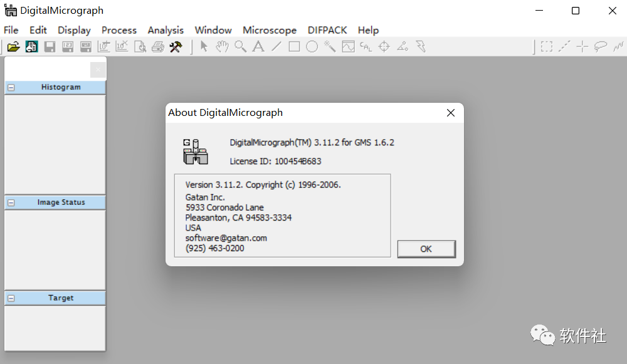627x364 pixels.
Task: Click the lightning arrow tool icon
Action: coord(421,47)
